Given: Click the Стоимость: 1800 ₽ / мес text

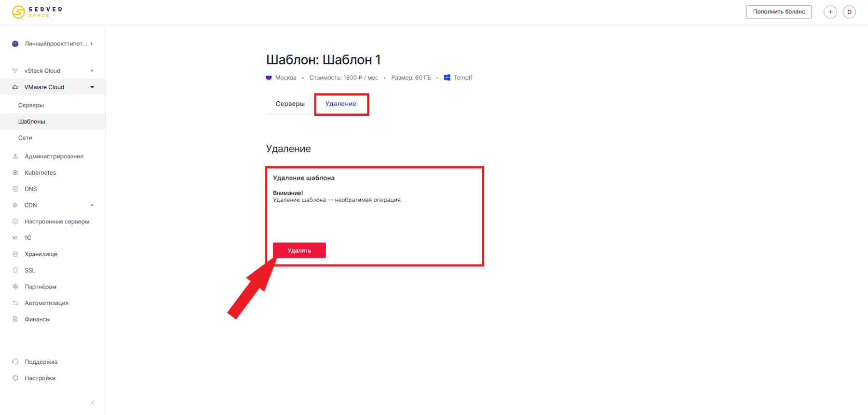Looking at the screenshot, I should [x=344, y=78].
